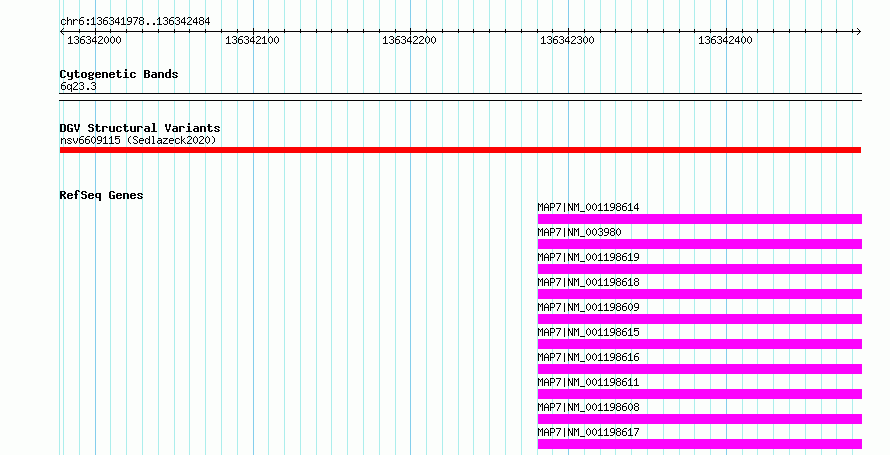Click the 6q23.3 band label
The image size is (890, 455).
pos(78,87)
